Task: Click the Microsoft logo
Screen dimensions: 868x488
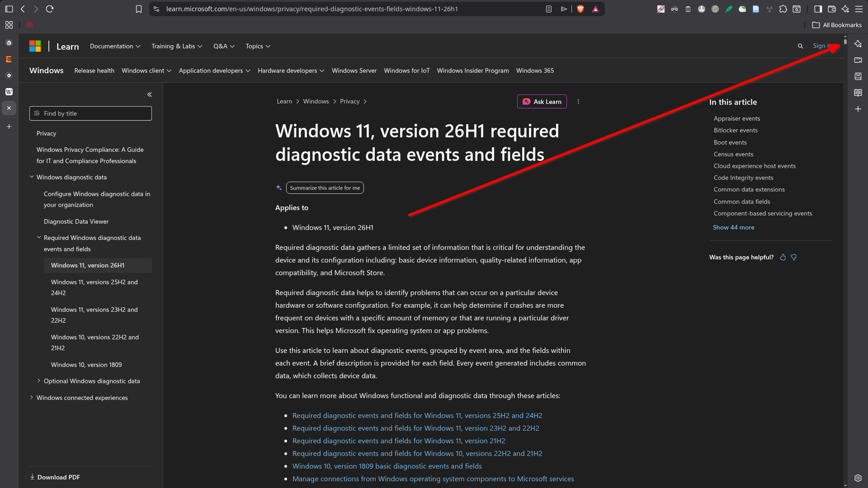Action: coord(35,46)
